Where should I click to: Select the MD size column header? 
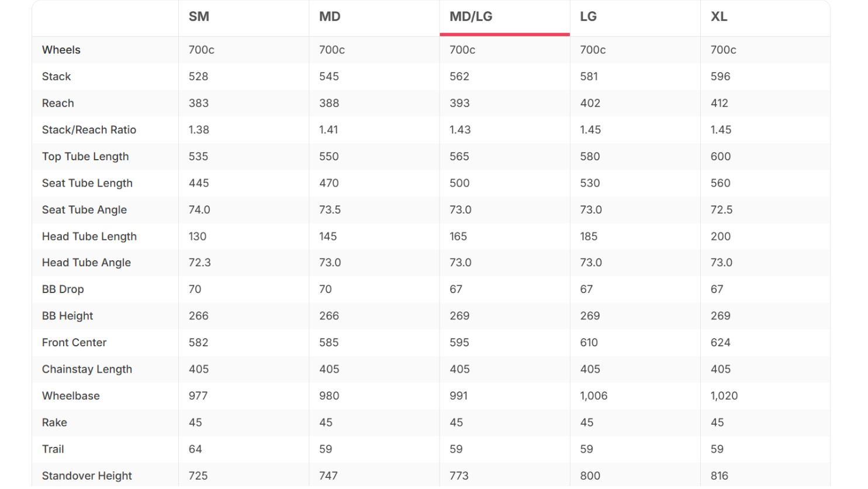pos(330,17)
